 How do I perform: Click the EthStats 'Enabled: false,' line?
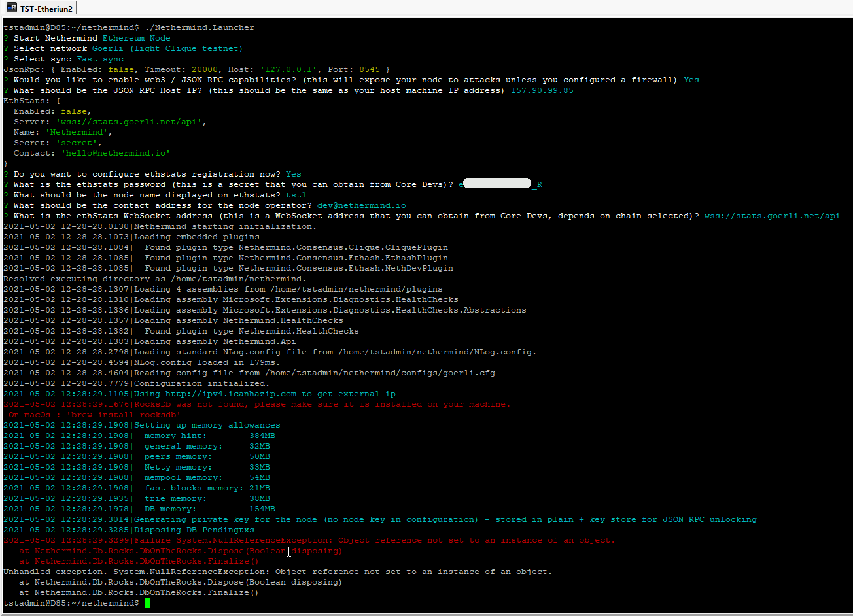point(53,111)
